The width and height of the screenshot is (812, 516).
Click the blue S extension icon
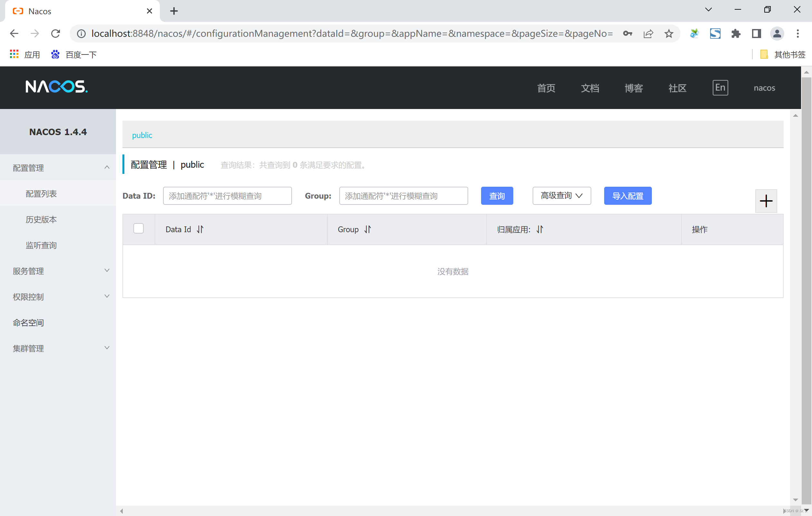pyautogui.click(x=715, y=34)
